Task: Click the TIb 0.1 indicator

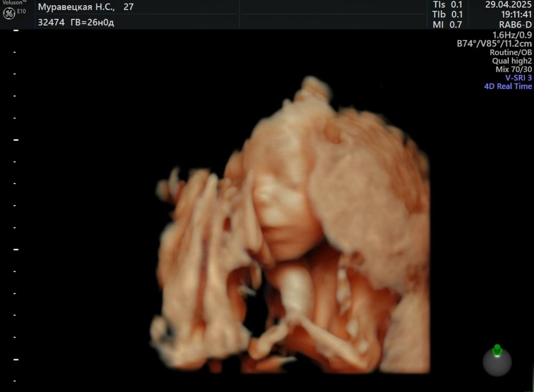Action: pos(448,14)
